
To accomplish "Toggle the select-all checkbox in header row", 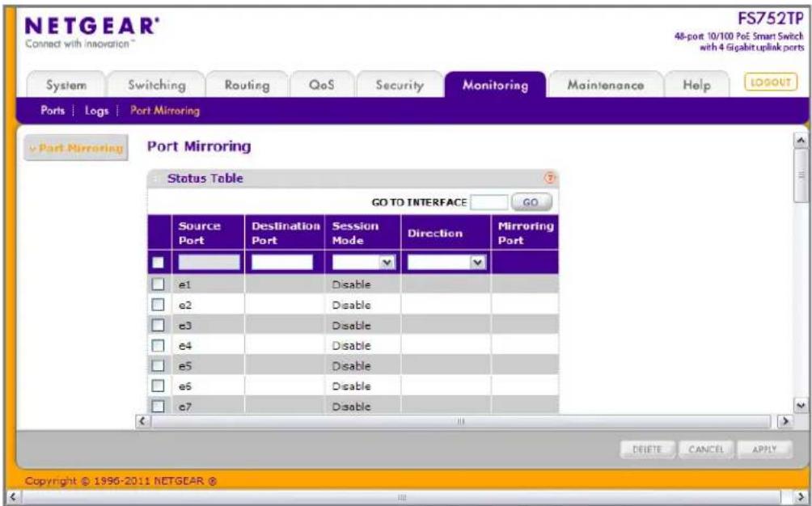I will [x=158, y=263].
